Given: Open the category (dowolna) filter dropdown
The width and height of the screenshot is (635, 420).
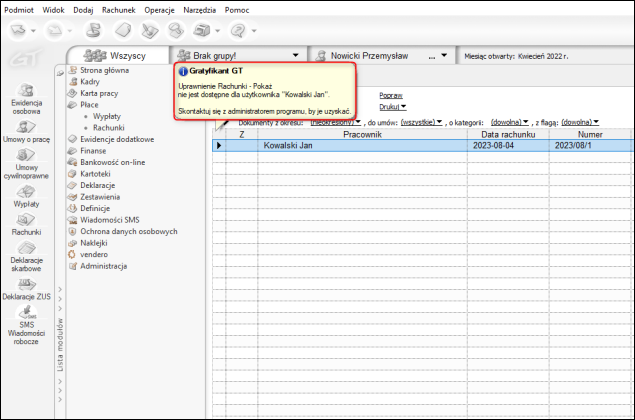Looking at the screenshot, I should [x=510, y=122].
